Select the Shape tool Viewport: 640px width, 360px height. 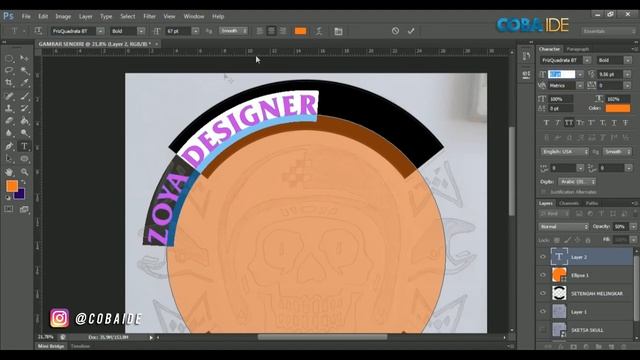tap(24, 159)
